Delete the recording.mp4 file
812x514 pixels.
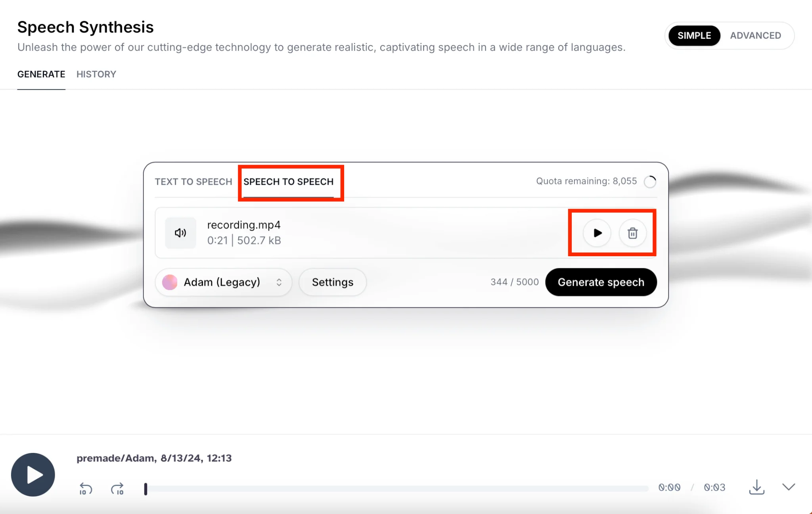[632, 233]
